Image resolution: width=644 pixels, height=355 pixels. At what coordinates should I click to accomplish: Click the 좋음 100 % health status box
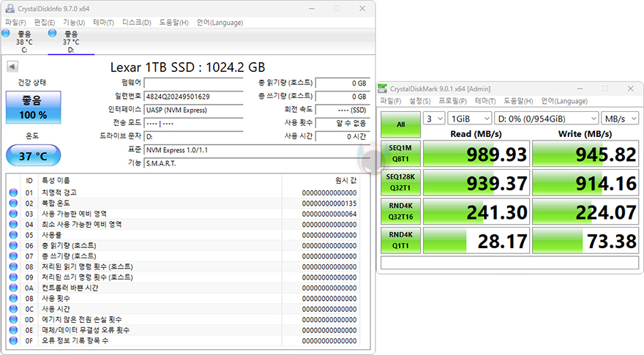click(33, 108)
